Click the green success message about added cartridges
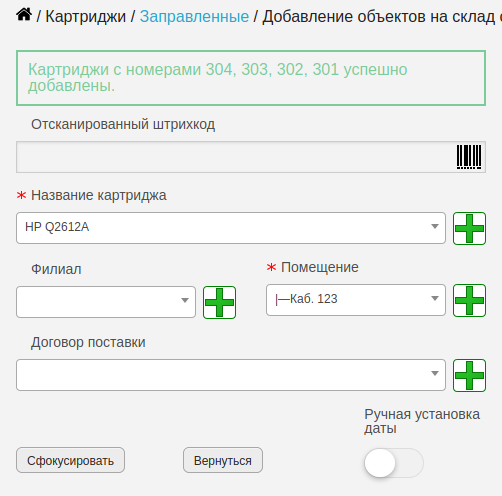The image size is (502, 496). pos(251,78)
